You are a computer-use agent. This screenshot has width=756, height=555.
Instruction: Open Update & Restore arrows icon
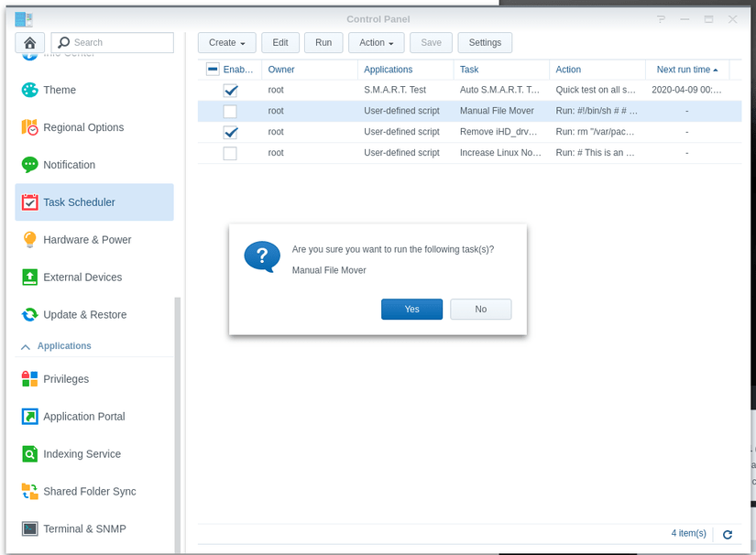click(30, 315)
